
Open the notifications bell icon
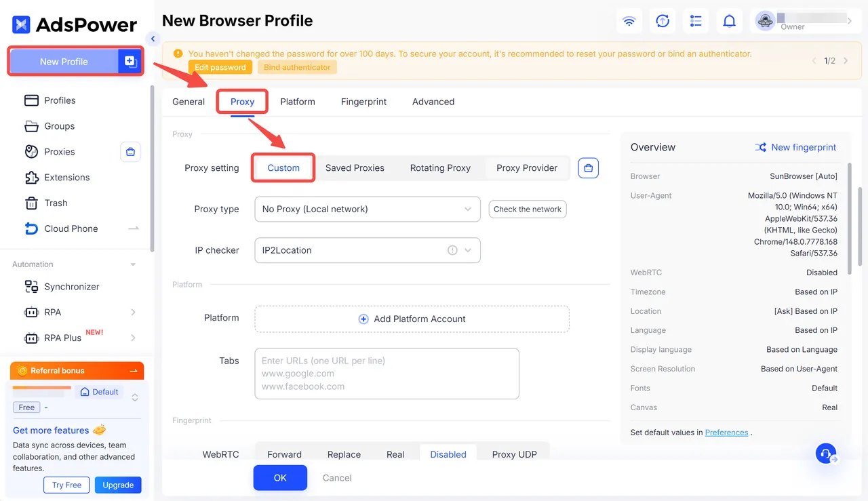729,21
